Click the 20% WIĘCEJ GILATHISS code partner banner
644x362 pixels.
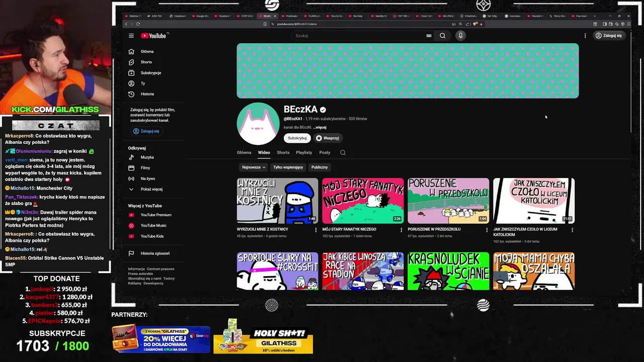161,339
